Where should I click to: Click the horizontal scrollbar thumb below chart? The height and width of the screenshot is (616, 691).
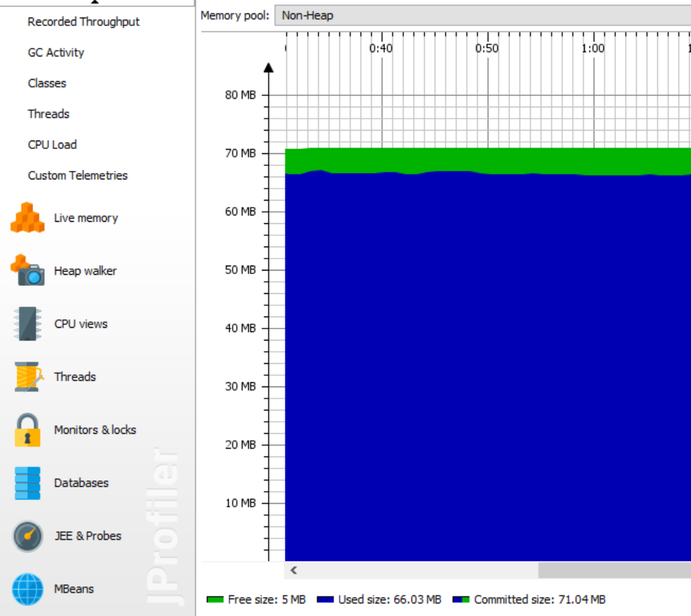(614, 570)
